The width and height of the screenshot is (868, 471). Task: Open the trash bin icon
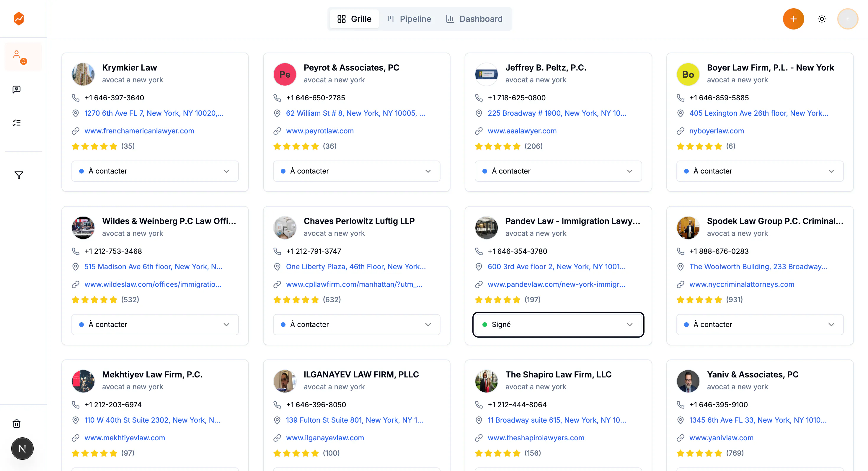click(x=17, y=423)
